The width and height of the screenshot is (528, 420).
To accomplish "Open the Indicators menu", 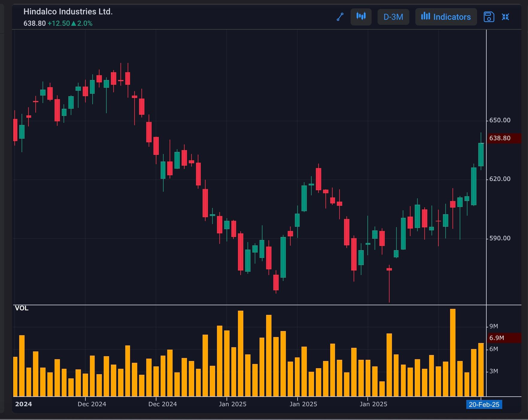I will click(446, 17).
